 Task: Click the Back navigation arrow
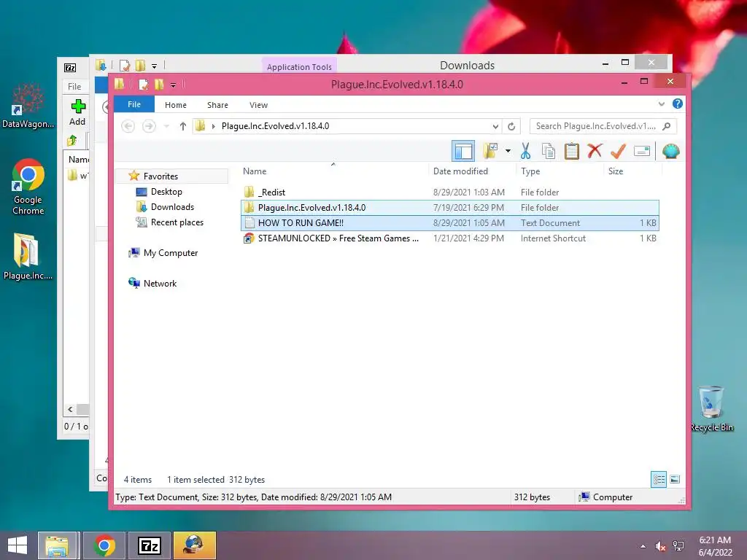(x=128, y=126)
